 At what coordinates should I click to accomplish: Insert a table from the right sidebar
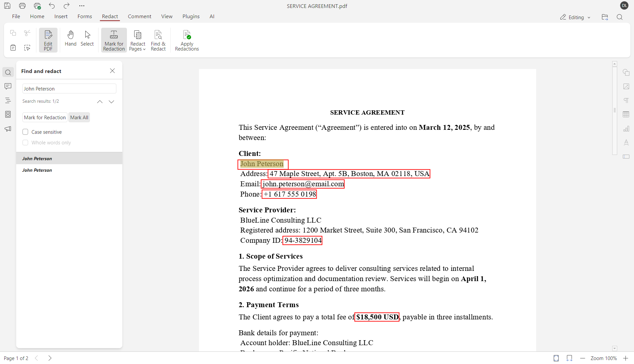pyautogui.click(x=626, y=114)
